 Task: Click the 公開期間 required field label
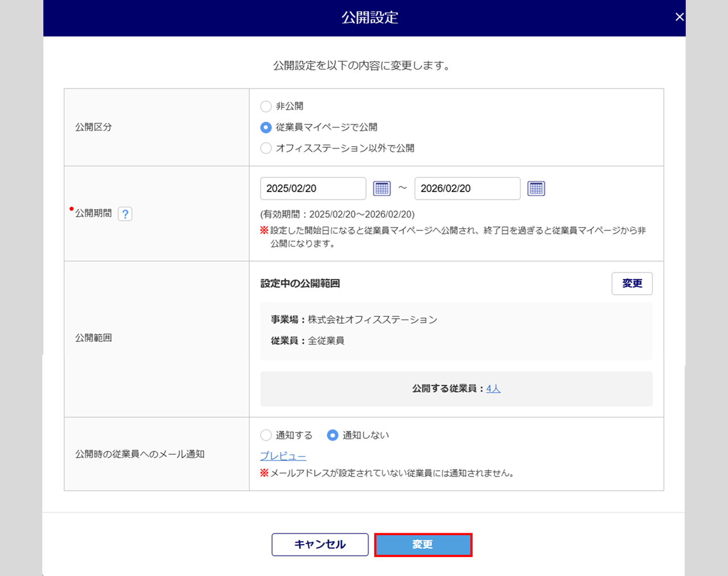[x=93, y=213]
